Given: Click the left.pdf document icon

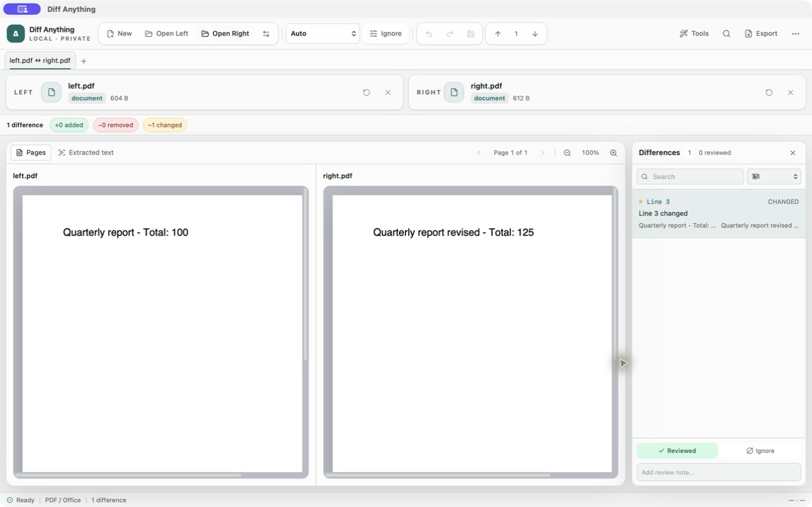Looking at the screenshot, I should click(x=51, y=92).
